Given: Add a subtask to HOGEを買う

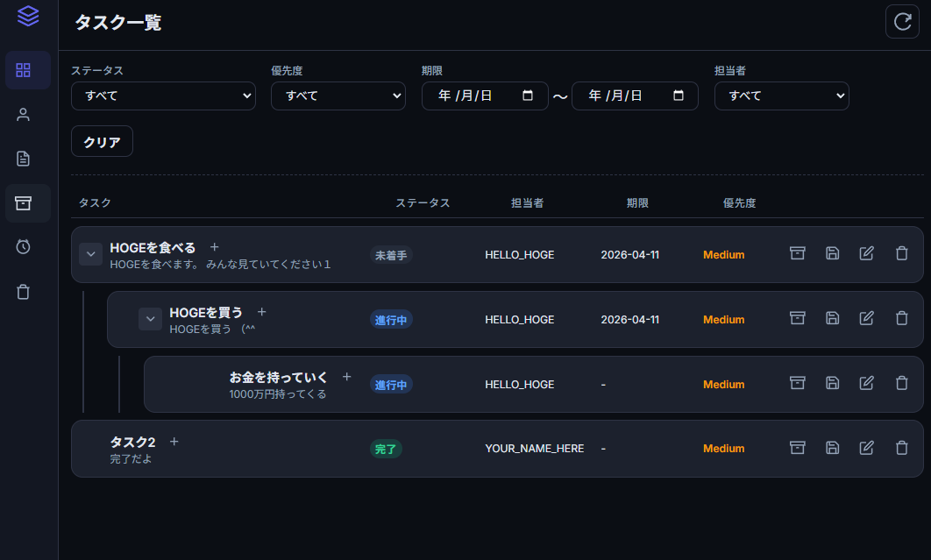Looking at the screenshot, I should (262, 312).
